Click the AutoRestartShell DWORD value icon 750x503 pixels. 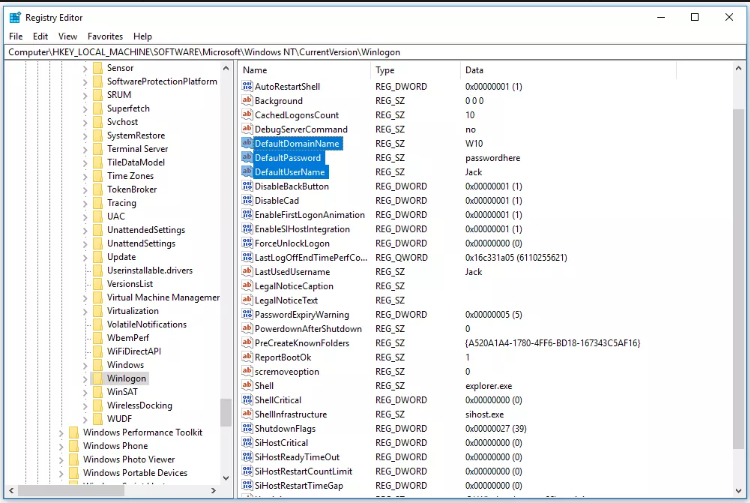tap(247, 86)
